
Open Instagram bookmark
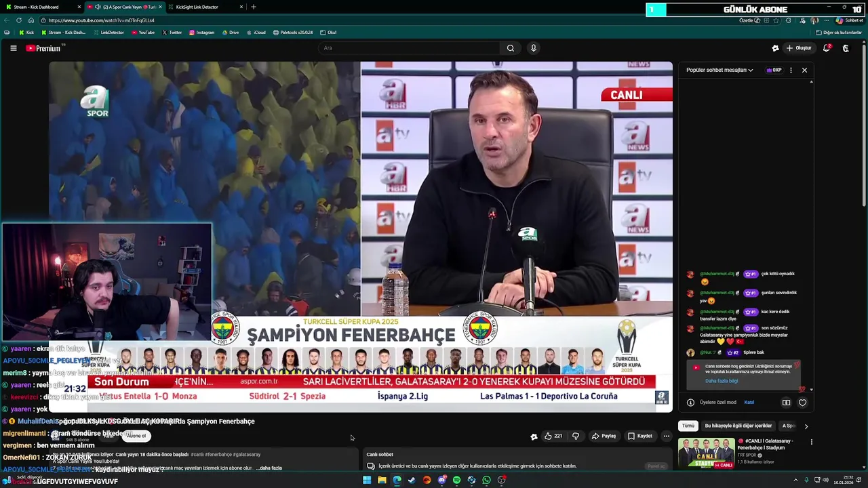click(201, 33)
